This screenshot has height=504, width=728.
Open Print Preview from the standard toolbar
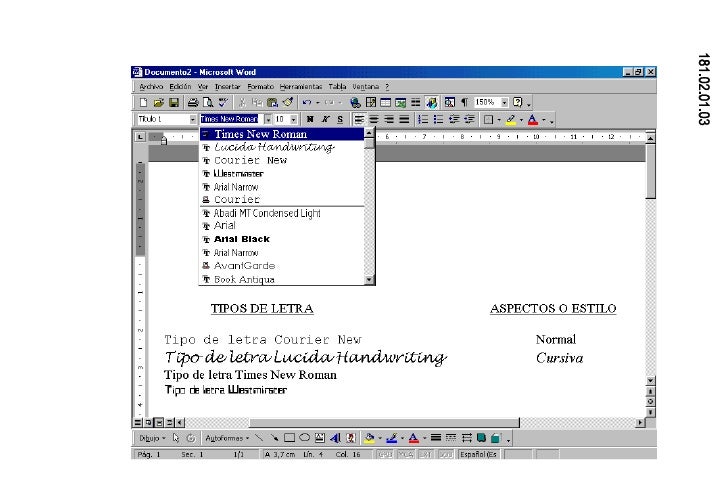point(208,103)
